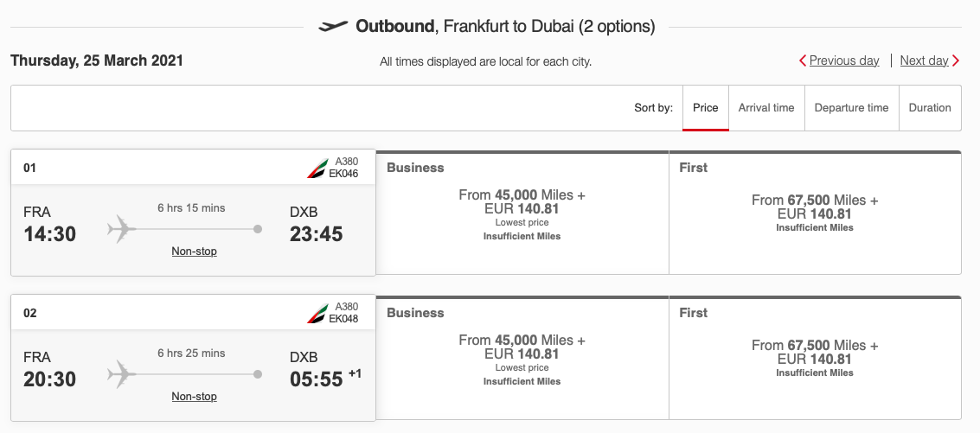Click the outbound airplane icon in header
This screenshot has height=433, width=980.
(x=333, y=27)
